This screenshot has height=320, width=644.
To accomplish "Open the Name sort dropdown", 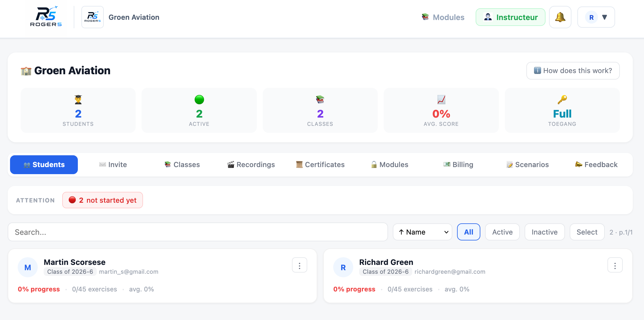I will pos(423,232).
